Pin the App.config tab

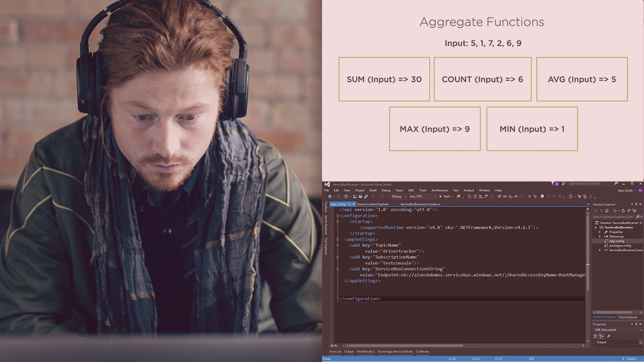pyautogui.click(x=348, y=204)
